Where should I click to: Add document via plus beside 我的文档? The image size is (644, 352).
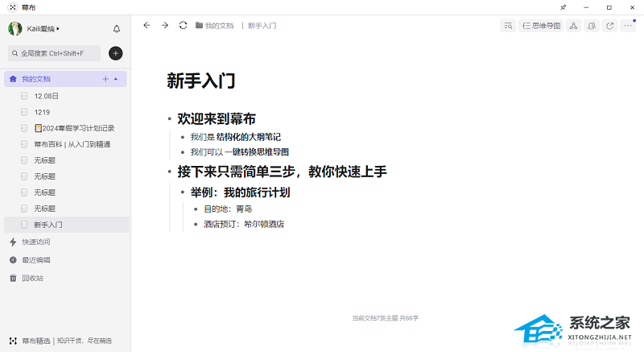(x=105, y=79)
